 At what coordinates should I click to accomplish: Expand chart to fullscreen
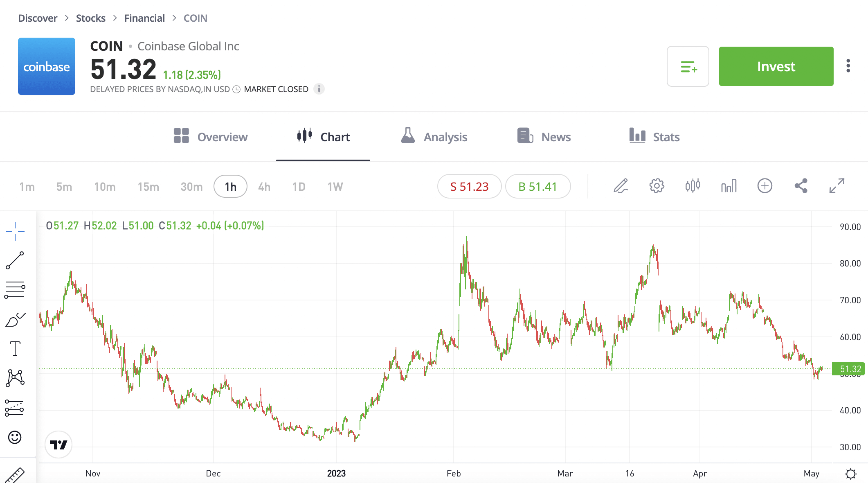[837, 186]
